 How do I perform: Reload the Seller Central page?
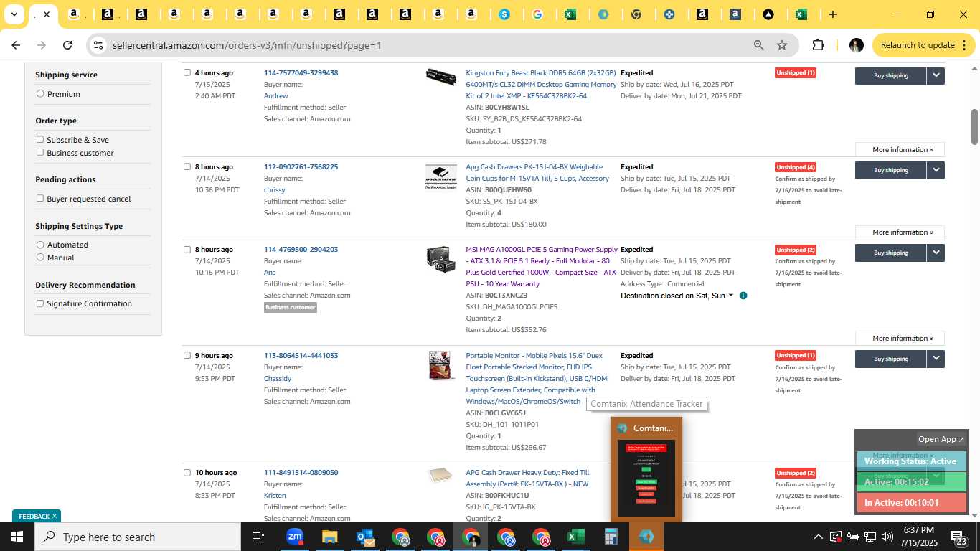click(x=67, y=45)
